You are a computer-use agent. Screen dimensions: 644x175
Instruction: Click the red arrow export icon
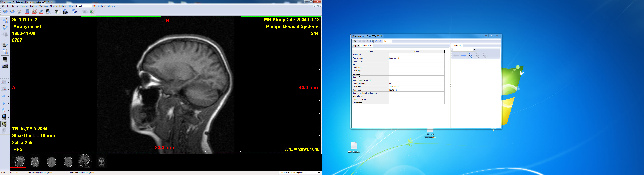click(27, 12)
